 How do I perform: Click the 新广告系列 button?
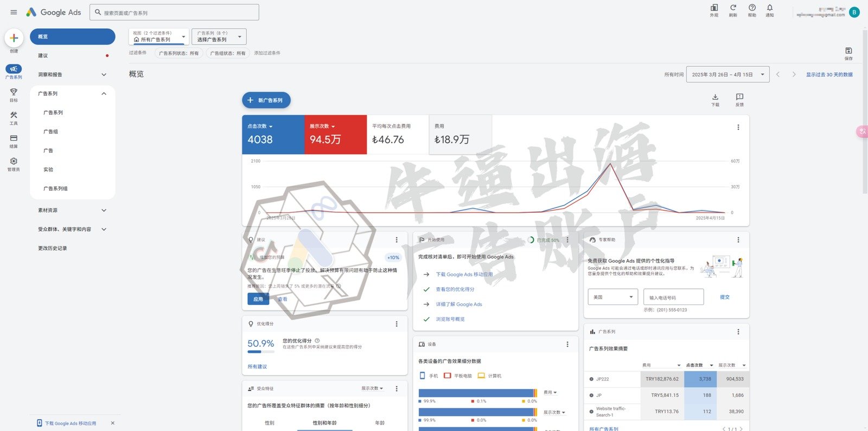[x=266, y=100]
